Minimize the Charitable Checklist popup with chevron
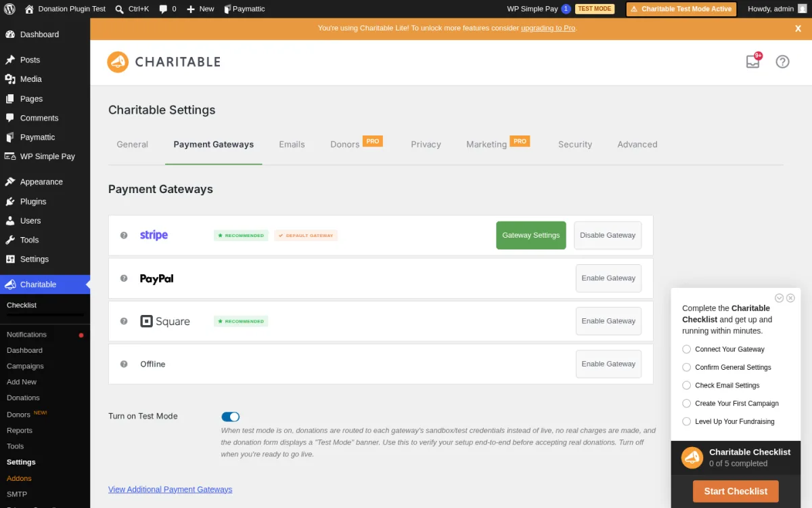 [x=779, y=298]
